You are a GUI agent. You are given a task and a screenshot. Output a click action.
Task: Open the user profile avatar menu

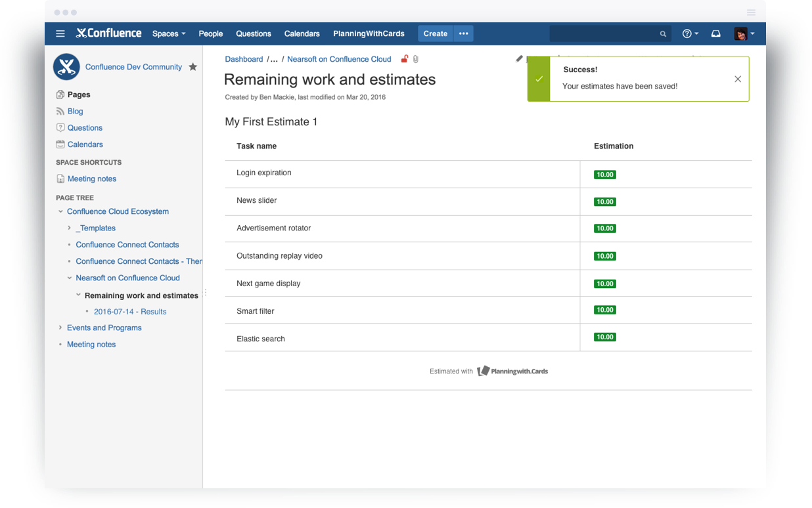[x=744, y=33]
